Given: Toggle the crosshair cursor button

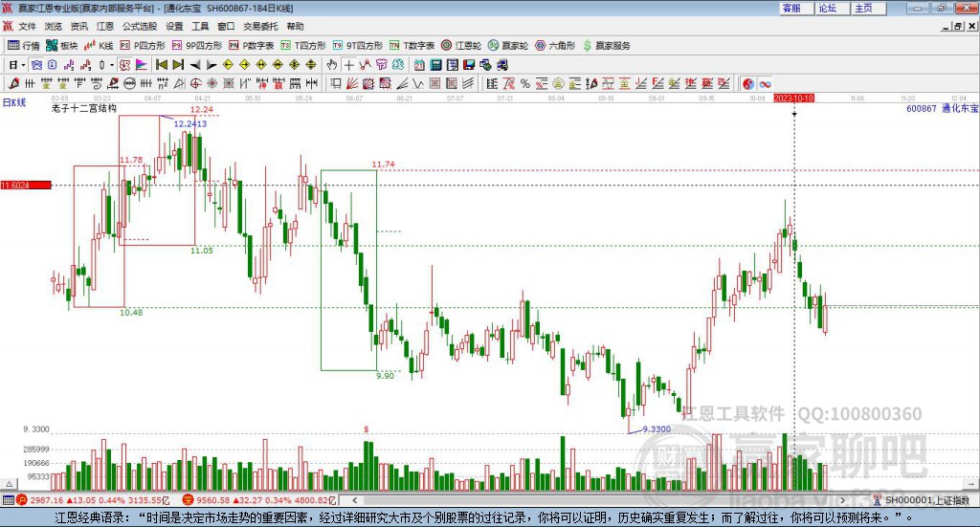Looking at the screenshot, I should (x=348, y=64).
